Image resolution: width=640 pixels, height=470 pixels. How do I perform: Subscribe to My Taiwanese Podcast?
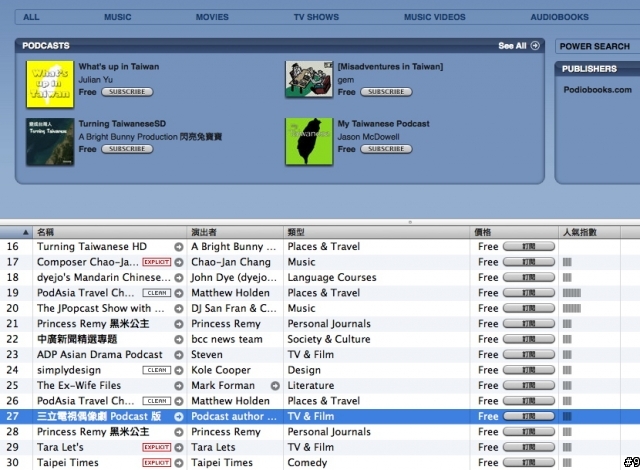(x=386, y=149)
